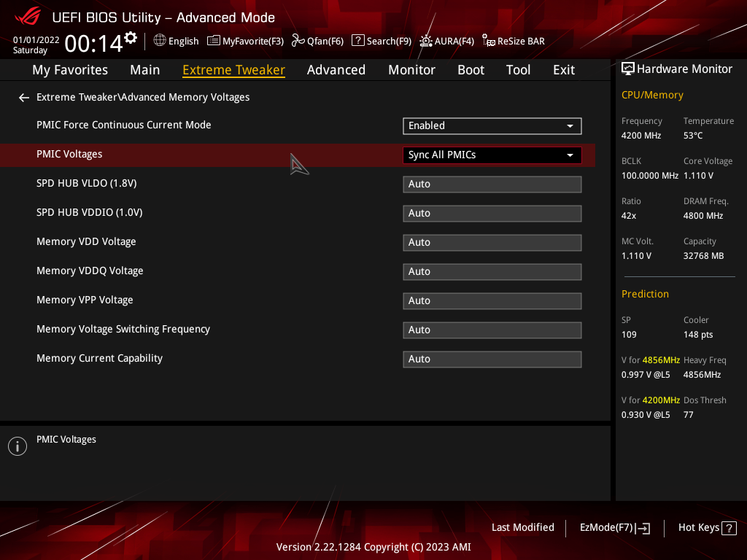Click the Hardware Monitor display icon
This screenshot has height=560, width=747.
[x=628, y=69]
